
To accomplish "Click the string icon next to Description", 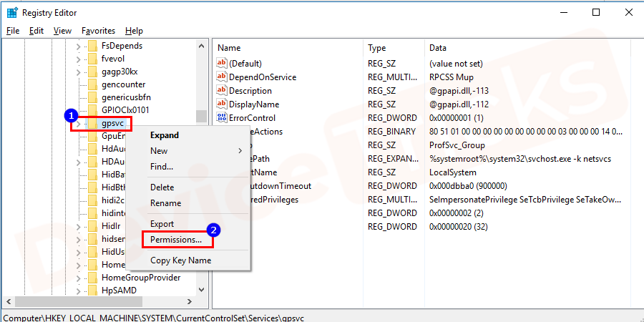I will 222,90.
